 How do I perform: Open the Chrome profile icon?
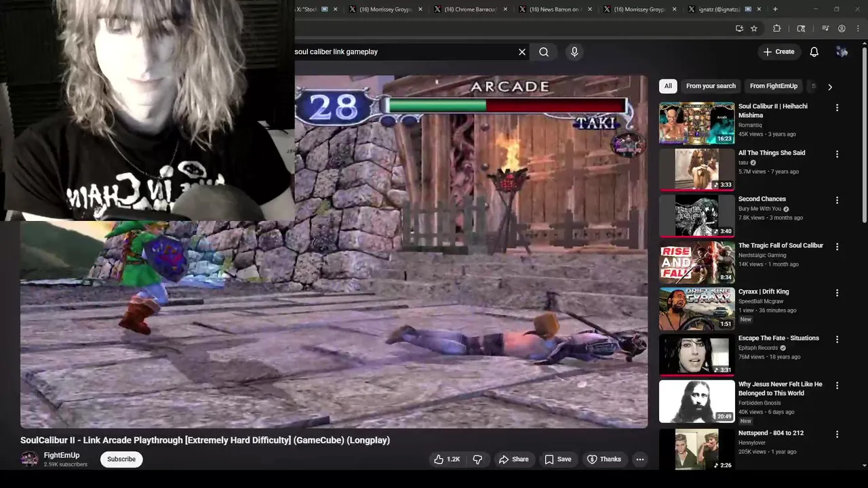[842, 28]
